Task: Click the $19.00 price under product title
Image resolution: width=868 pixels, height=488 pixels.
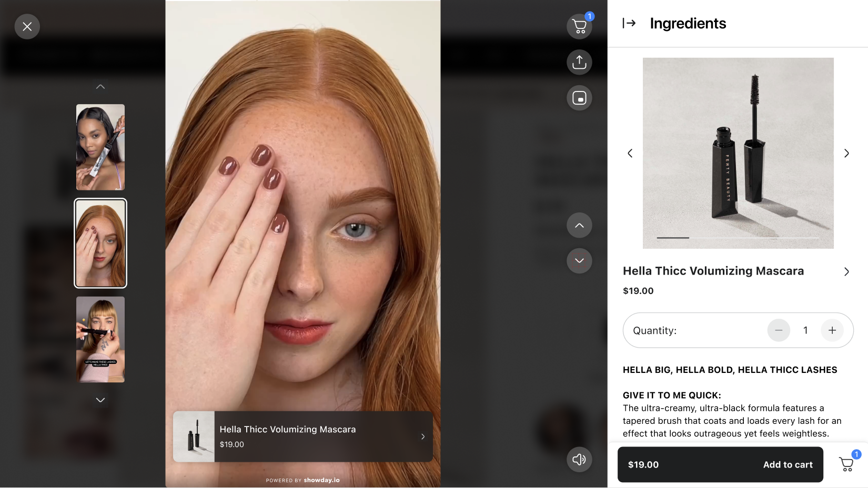Action: coord(638,291)
